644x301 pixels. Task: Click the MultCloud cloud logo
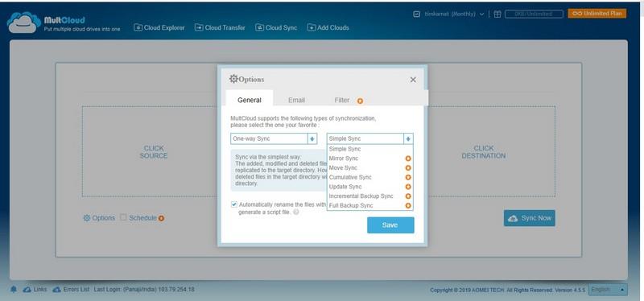pyautogui.click(x=24, y=23)
